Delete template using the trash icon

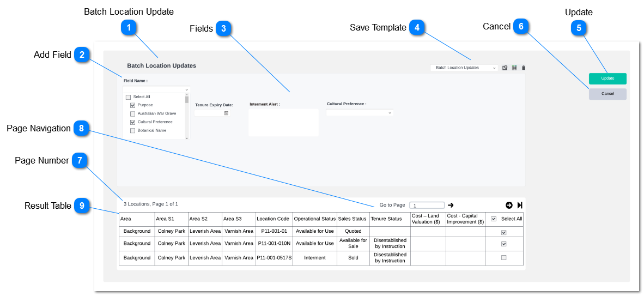pyautogui.click(x=523, y=68)
